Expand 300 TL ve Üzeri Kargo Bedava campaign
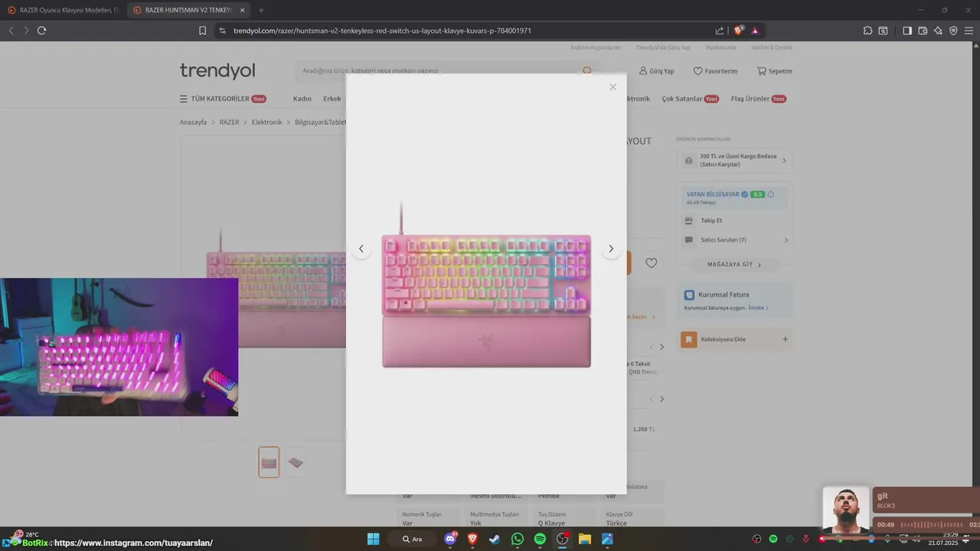980x551 pixels. pyautogui.click(x=734, y=161)
